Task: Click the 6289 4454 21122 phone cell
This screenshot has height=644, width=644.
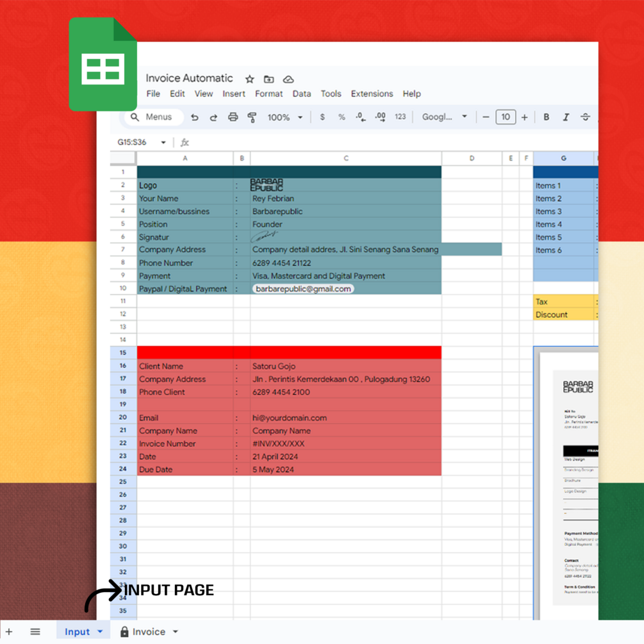Action: tap(346, 263)
